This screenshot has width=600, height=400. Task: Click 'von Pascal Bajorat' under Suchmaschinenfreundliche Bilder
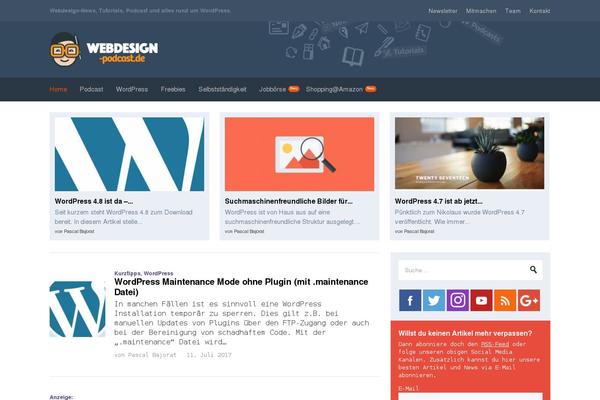click(245, 232)
